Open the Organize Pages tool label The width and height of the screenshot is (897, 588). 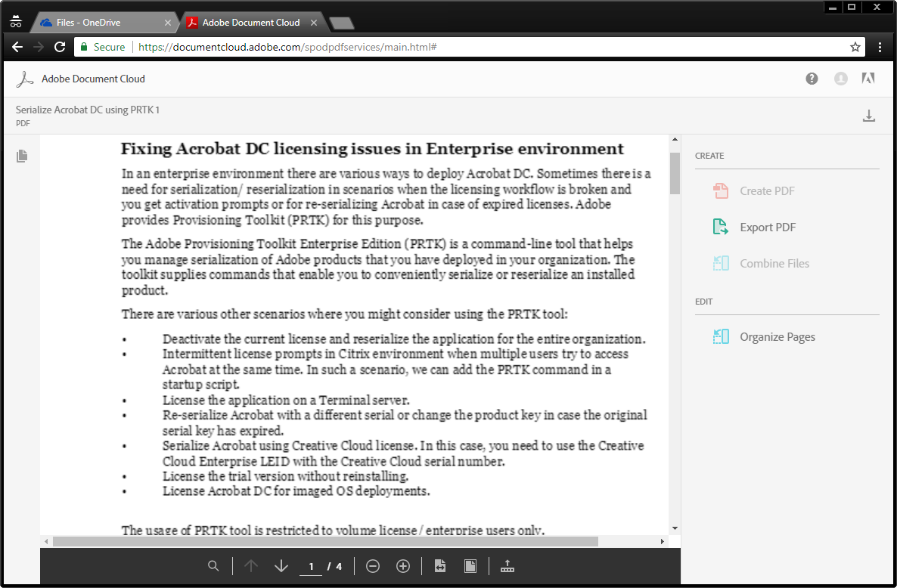(778, 337)
